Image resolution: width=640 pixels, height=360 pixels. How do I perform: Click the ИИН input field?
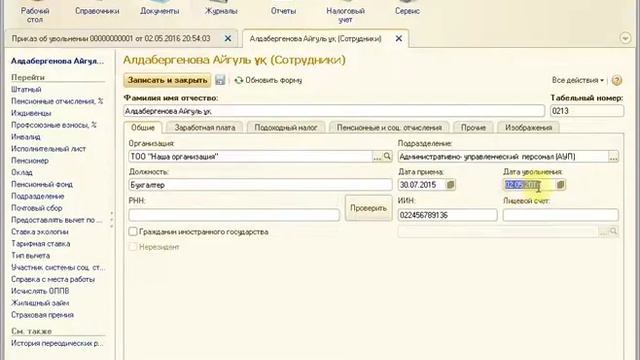click(x=447, y=215)
